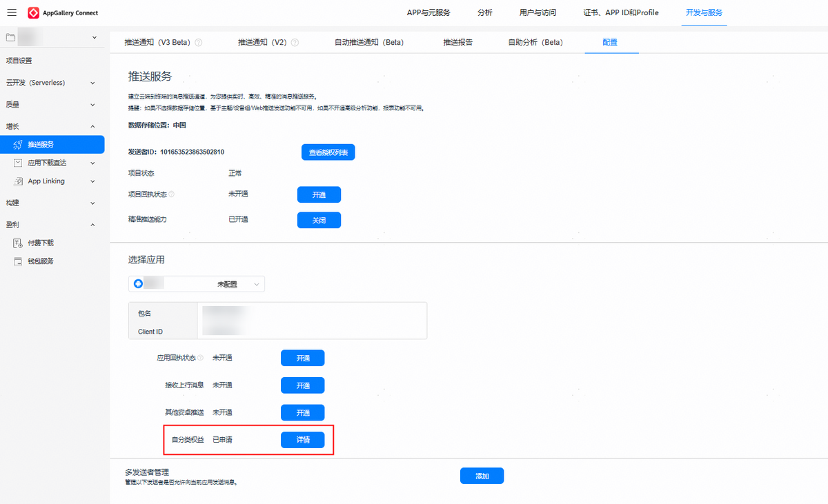Expand 云开发 (Serverless) in the sidebar
Screen dimensions: 828x504
tap(93, 83)
